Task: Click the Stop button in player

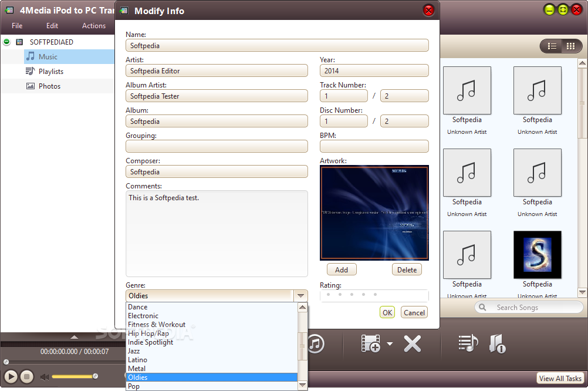Action: pyautogui.click(x=26, y=376)
